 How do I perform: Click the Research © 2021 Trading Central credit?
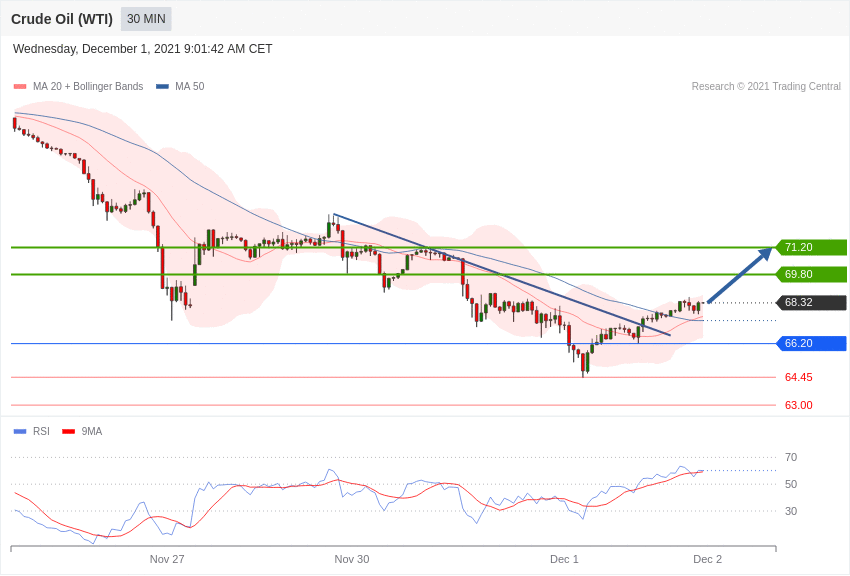click(x=766, y=87)
